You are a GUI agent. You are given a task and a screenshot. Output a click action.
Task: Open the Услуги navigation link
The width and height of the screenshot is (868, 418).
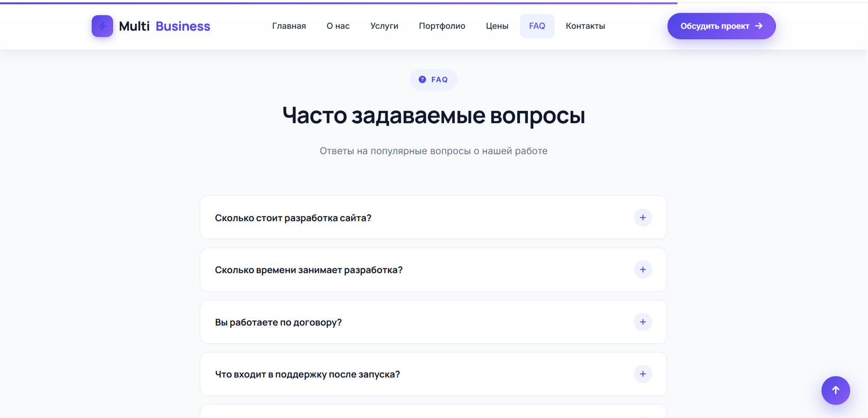pyautogui.click(x=385, y=26)
